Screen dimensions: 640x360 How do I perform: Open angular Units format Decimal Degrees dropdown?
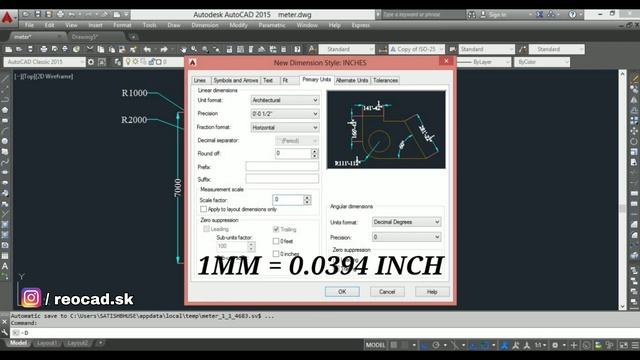click(406, 222)
